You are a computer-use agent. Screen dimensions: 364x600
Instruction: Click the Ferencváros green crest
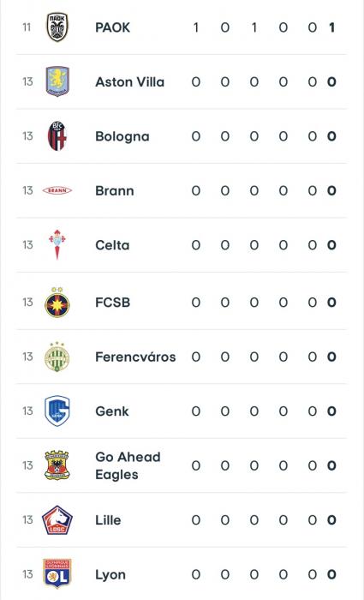(x=57, y=357)
